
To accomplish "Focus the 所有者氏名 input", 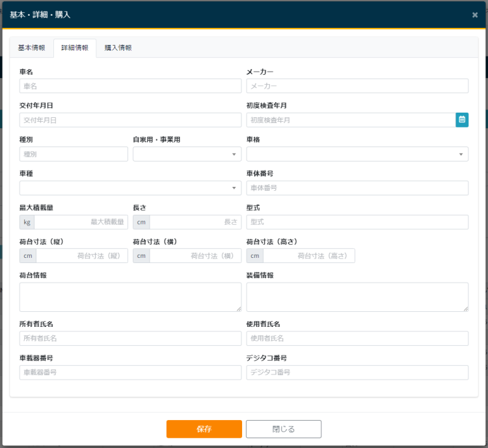I will coord(130,339).
